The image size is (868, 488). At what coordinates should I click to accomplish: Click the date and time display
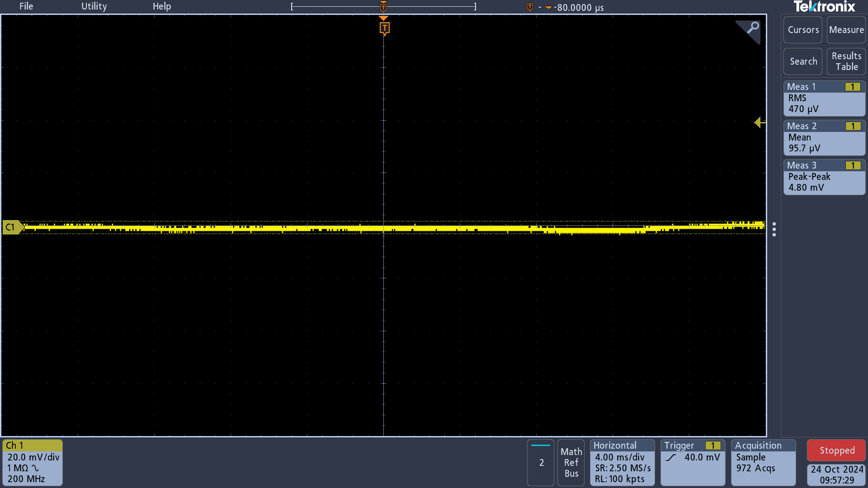click(x=836, y=475)
